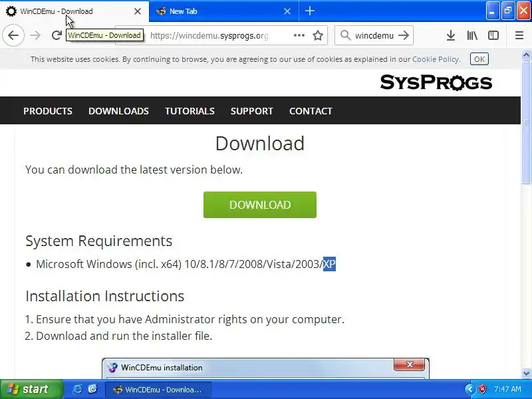This screenshot has height=399, width=532.
Task: Close the WinCDEmu - Download tab
Action: 138,11
